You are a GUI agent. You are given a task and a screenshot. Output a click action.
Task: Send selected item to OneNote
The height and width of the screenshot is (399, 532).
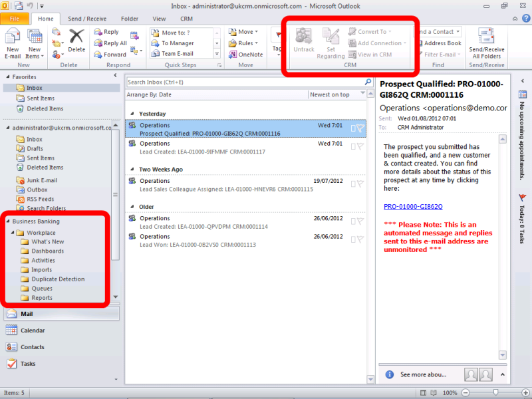click(x=245, y=55)
